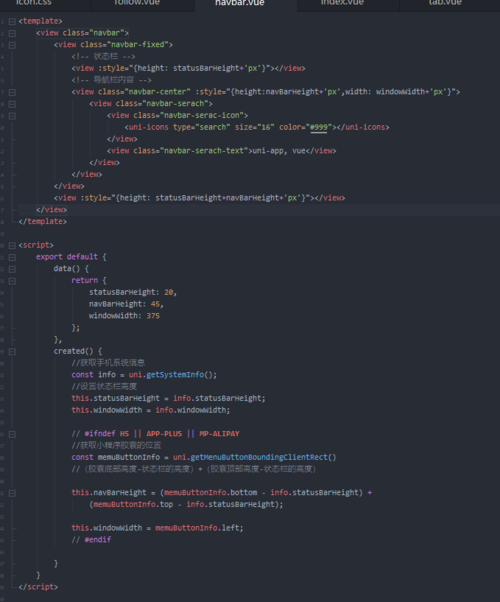The height and width of the screenshot is (602, 500).
Task: Collapse the return object fold marker
Action: pyautogui.click(x=12, y=281)
